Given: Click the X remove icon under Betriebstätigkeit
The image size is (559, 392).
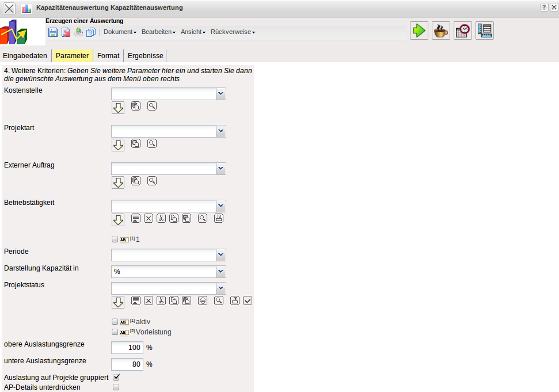Looking at the screenshot, I should pyautogui.click(x=149, y=218).
